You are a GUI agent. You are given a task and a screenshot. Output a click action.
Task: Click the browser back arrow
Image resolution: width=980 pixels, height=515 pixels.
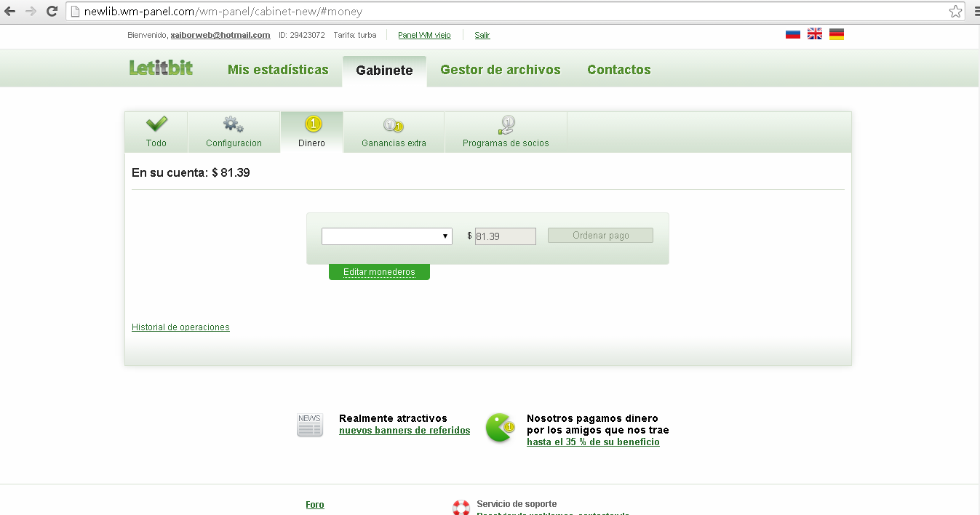10,11
